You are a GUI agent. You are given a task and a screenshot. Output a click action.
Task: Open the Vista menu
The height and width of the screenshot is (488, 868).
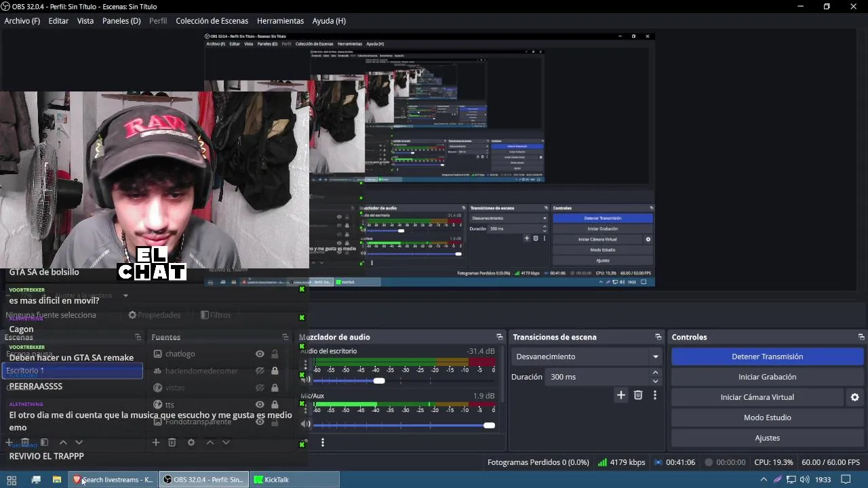(x=85, y=21)
